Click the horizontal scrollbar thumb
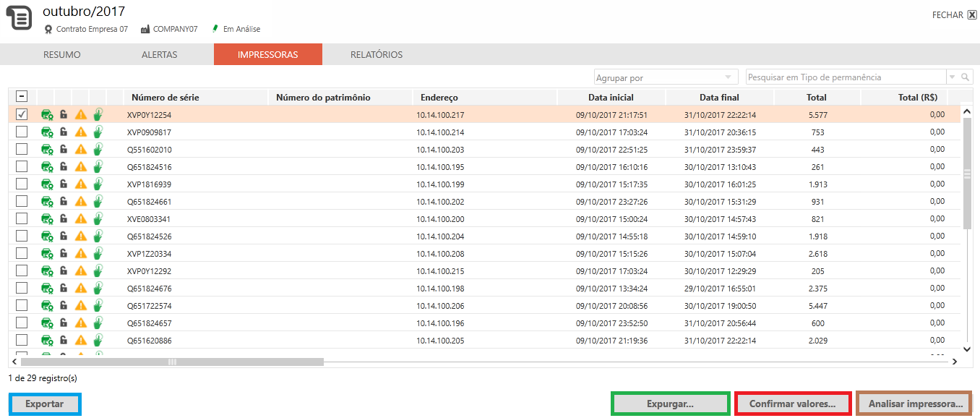 (172, 362)
